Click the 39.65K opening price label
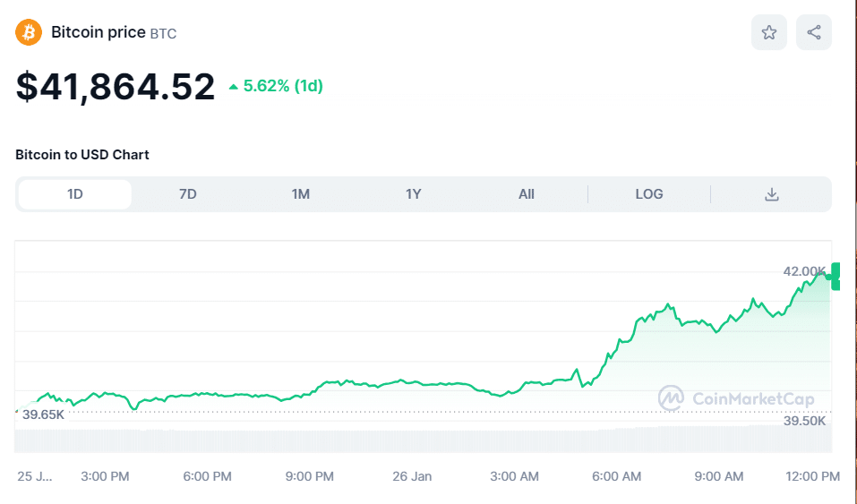This screenshot has height=504, width=857. [x=43, y=414]
